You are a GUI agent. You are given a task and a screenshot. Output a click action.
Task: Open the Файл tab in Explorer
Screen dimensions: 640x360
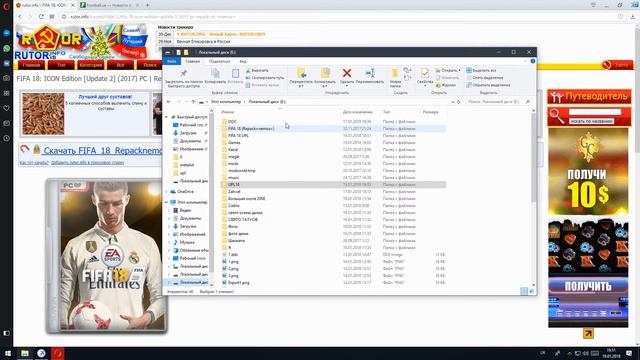171,61
